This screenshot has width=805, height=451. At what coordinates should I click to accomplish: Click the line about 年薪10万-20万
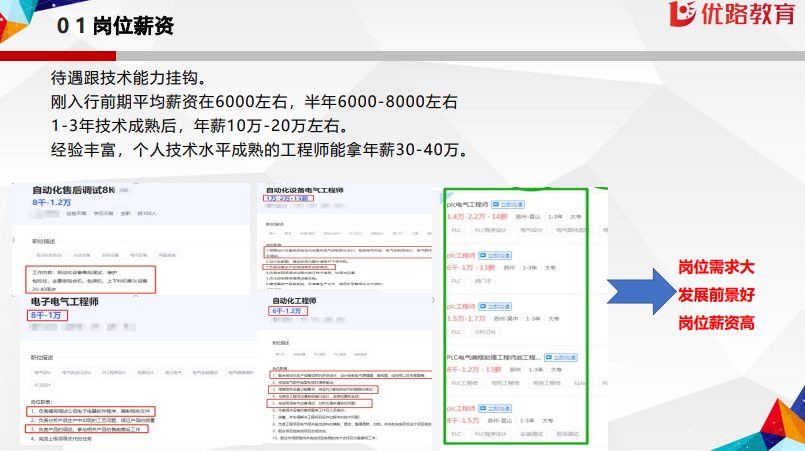click(x=200, y=125)
